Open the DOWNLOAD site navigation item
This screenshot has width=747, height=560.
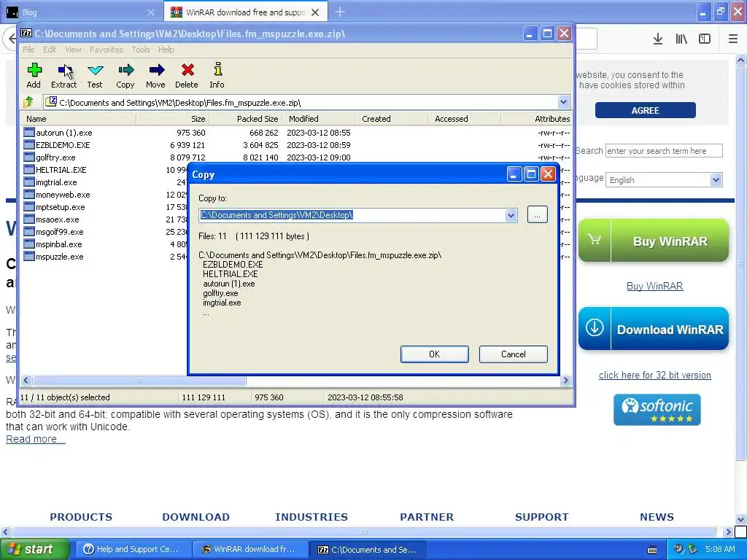(x=196, y=517)
